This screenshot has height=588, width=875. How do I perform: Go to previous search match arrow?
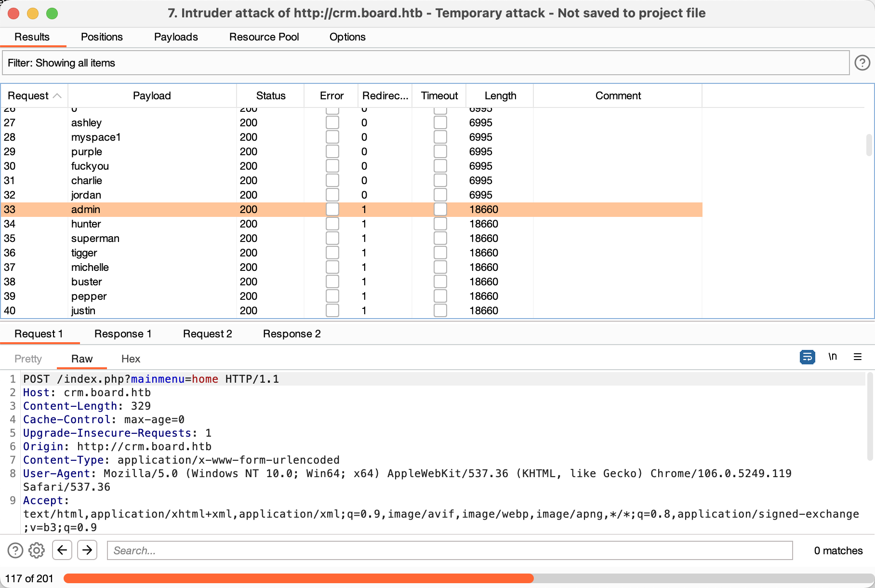click(62, 550)
